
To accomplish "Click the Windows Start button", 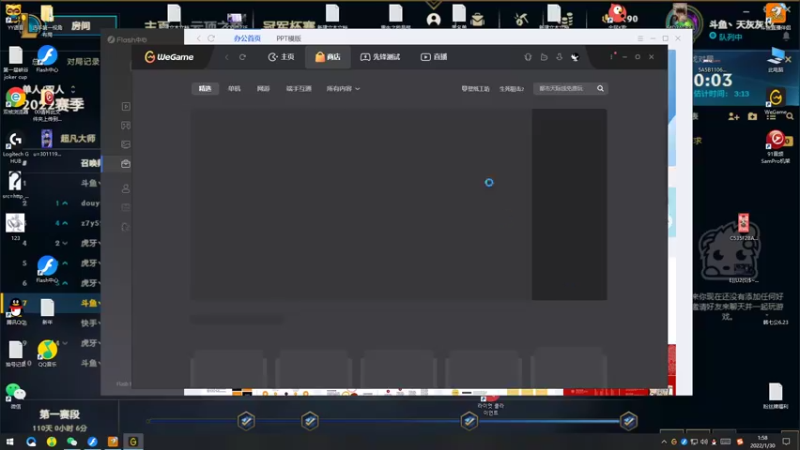I will 10,442.
